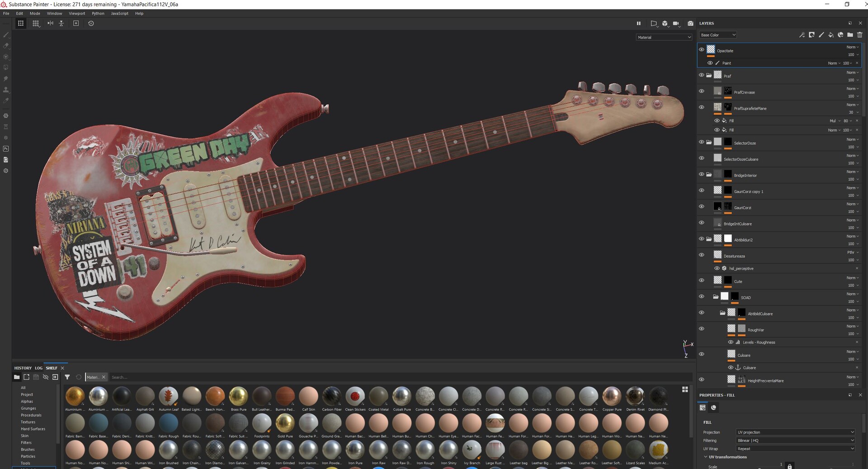Select the Clone stamp tool

click(x=6, y=90)
